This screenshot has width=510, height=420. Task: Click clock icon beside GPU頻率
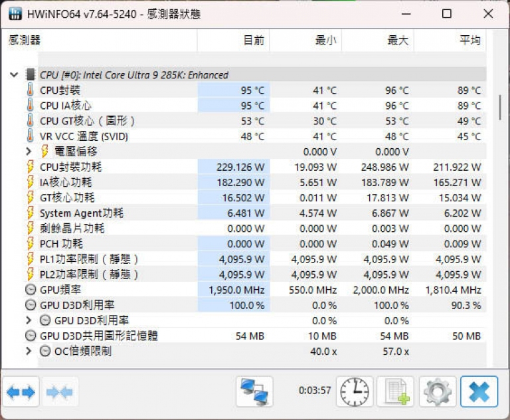click(31, 290)
